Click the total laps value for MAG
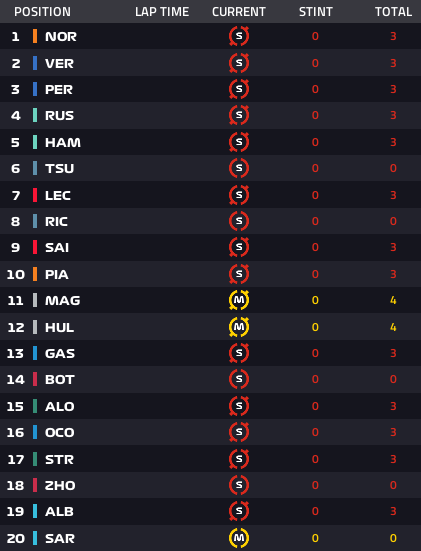This screenshot has height=551, width=421. click(393, 300)
